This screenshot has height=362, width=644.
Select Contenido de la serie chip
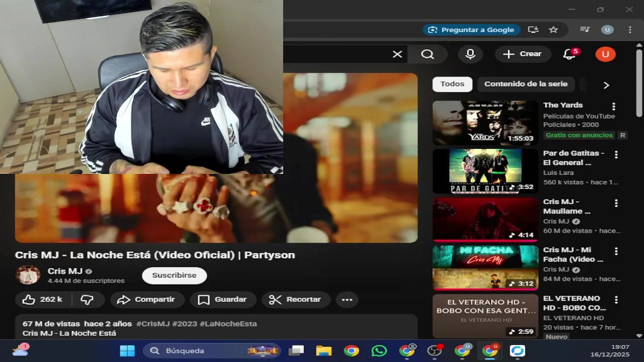526,84
